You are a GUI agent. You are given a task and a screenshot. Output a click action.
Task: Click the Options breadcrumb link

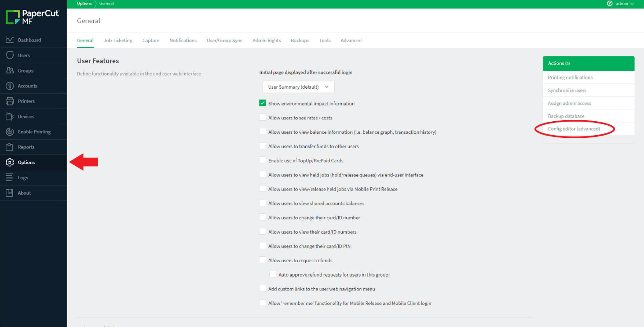pyautogui.click(x=84, y=4)
